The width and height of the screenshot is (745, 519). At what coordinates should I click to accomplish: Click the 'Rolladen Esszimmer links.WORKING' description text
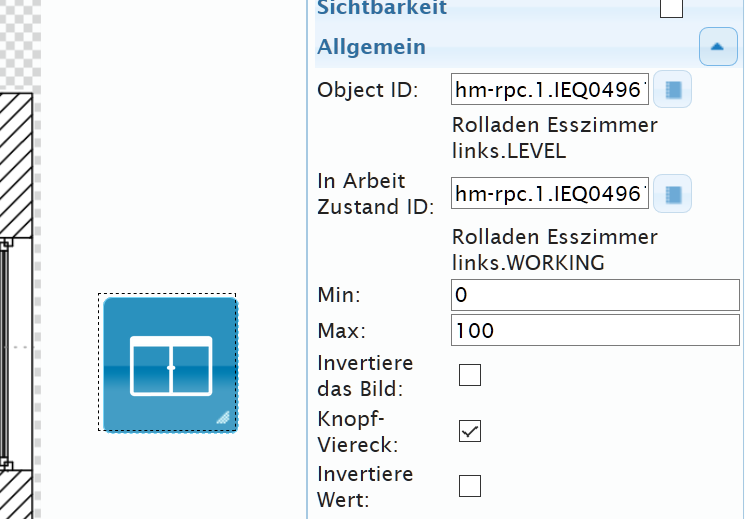[x=554, y=249]
